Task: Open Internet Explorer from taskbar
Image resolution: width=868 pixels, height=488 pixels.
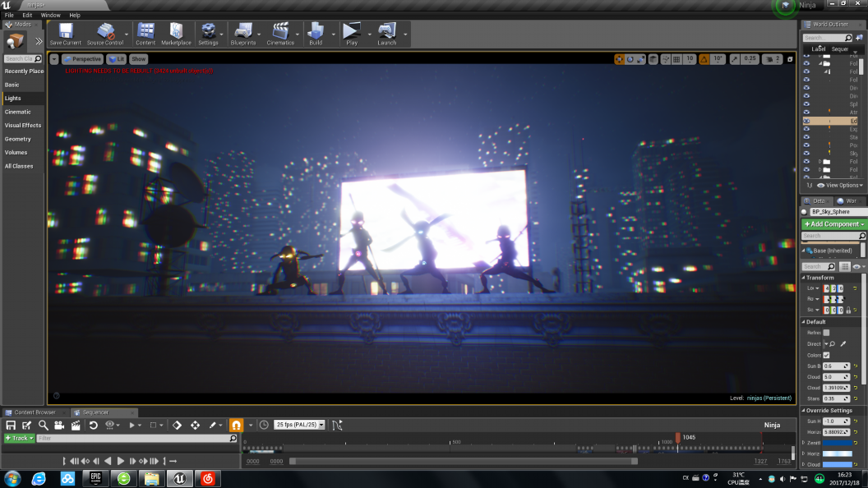Action: (x=39, y=479)
